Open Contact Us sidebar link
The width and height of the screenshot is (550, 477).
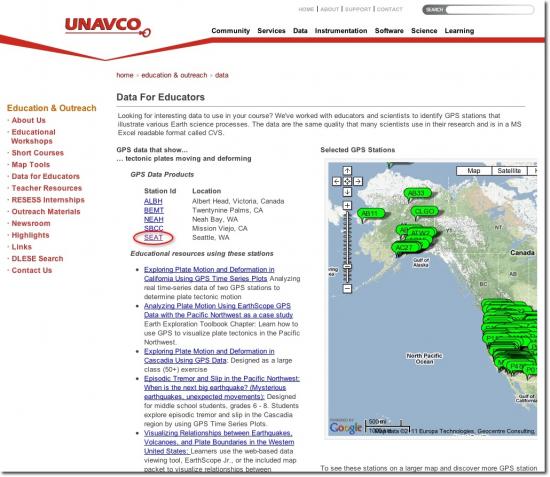pos(32,270)
